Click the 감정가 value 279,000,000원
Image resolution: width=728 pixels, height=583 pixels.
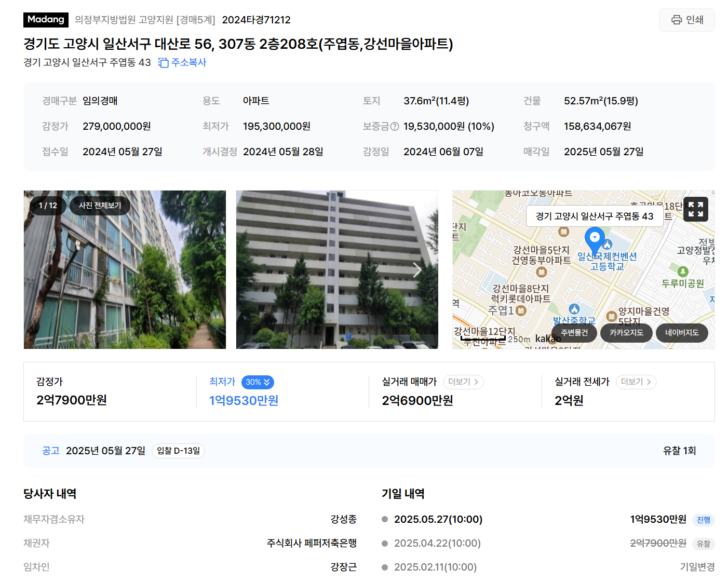(x=117, y=126)
